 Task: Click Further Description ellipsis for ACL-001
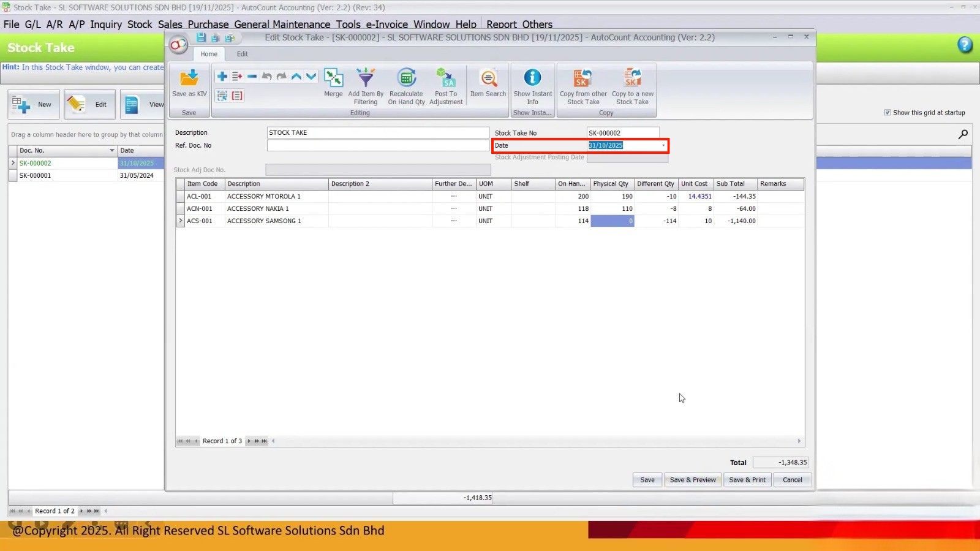point(454,197)
